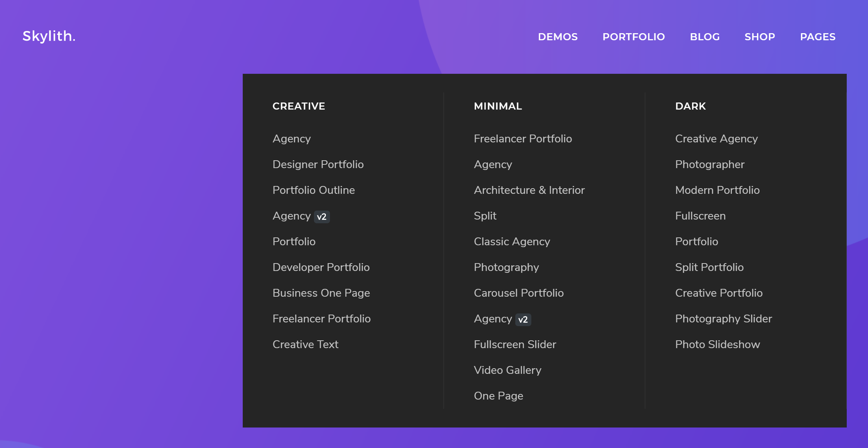Open Portfolio Outline demo

coord(314,190)
